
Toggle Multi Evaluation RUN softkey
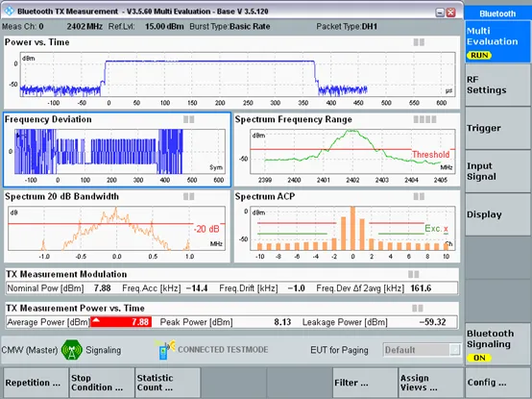pos(497,42)
